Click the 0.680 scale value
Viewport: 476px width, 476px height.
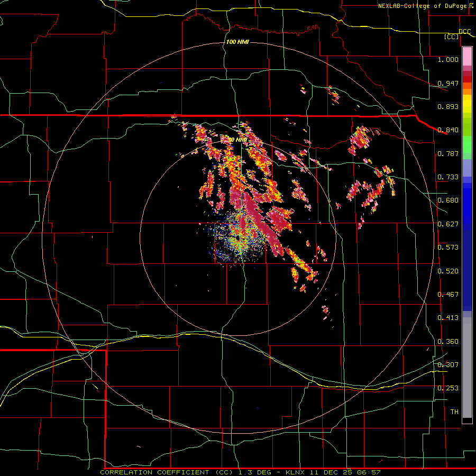click(448, 200)
